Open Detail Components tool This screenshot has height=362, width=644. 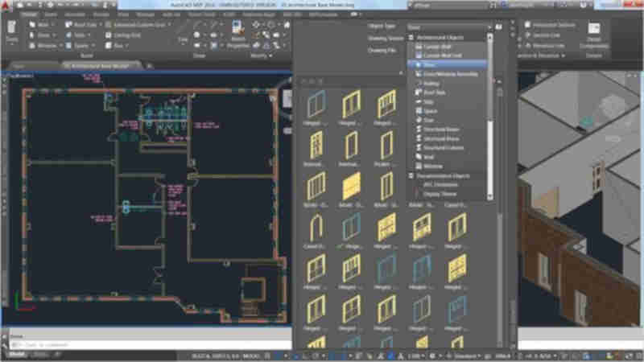tap(594, 35)
